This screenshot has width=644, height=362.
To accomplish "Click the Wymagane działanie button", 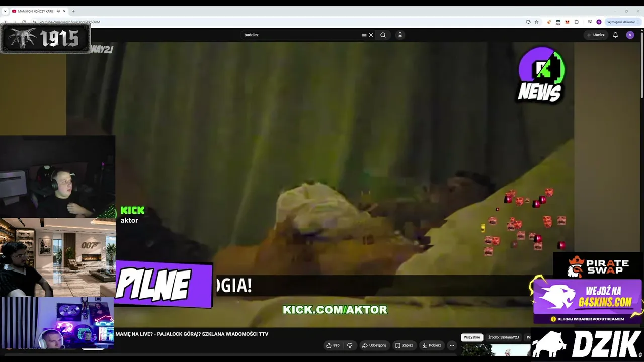I will pyautogui.click(x=621, y=22).
